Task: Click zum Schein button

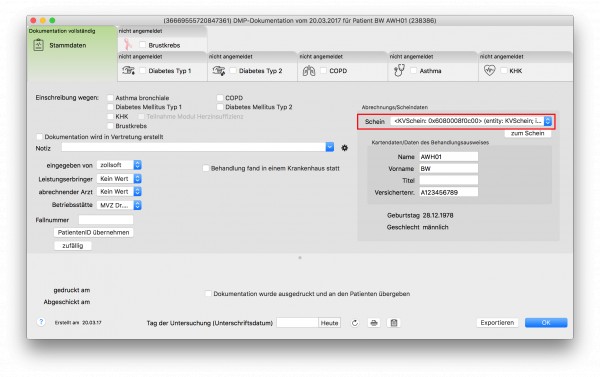Action: coord(527,133)
